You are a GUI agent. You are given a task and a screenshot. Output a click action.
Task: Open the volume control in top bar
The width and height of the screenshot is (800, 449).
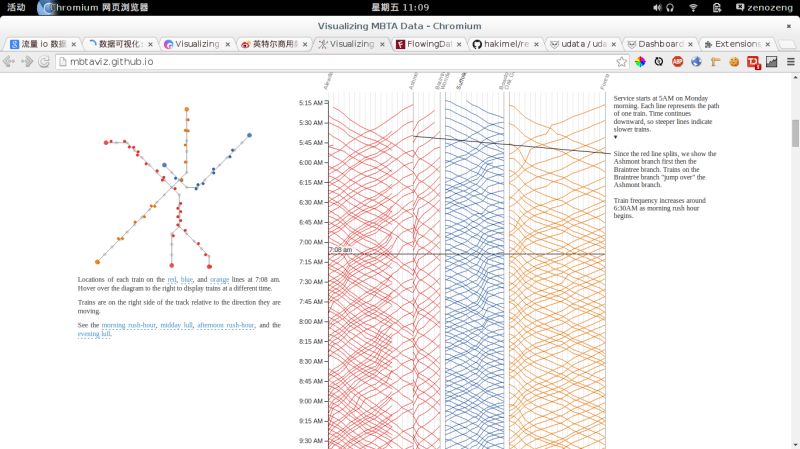pyautogui.click(x=657, y=8)
